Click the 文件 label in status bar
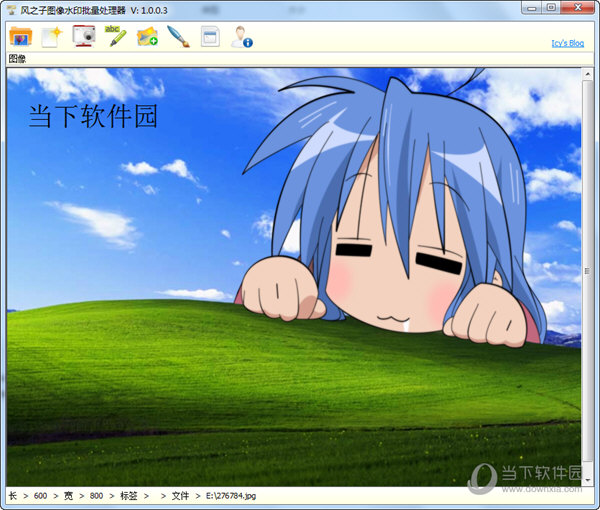Viewport: 600px width, 510px height. 180,496
